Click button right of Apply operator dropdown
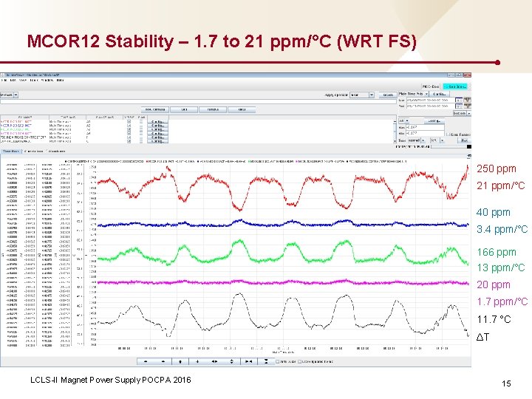This screenshot has height=399, width=532. [387, 95]
